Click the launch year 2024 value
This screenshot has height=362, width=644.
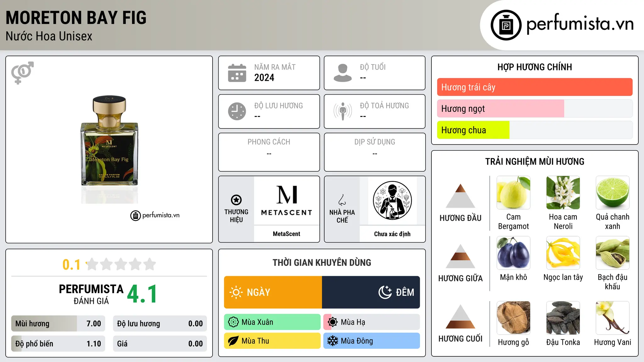tap(264, 78)
